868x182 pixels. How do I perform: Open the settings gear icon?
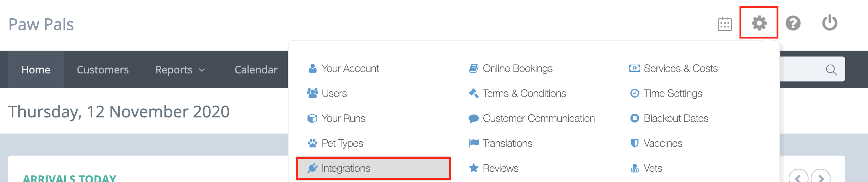759,23
